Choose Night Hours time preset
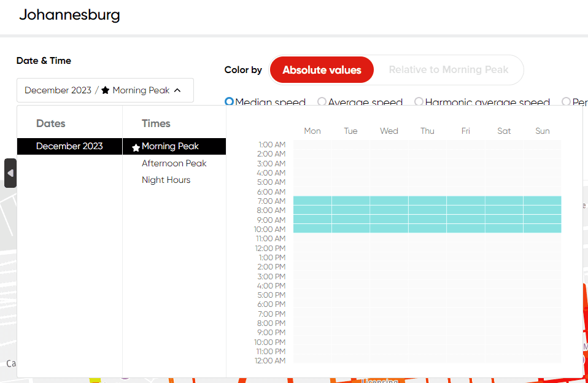The width and height of the screenshot is (588, 383). click(166, 180)
